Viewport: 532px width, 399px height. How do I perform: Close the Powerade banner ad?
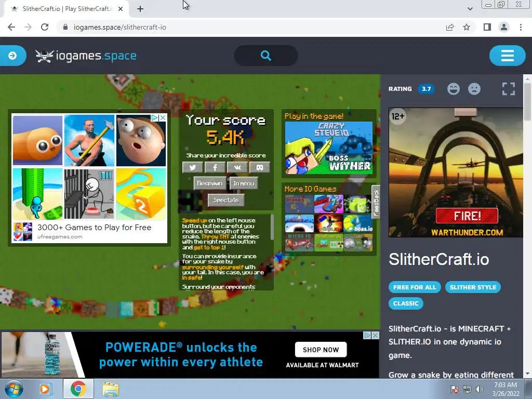click(375, 335)
